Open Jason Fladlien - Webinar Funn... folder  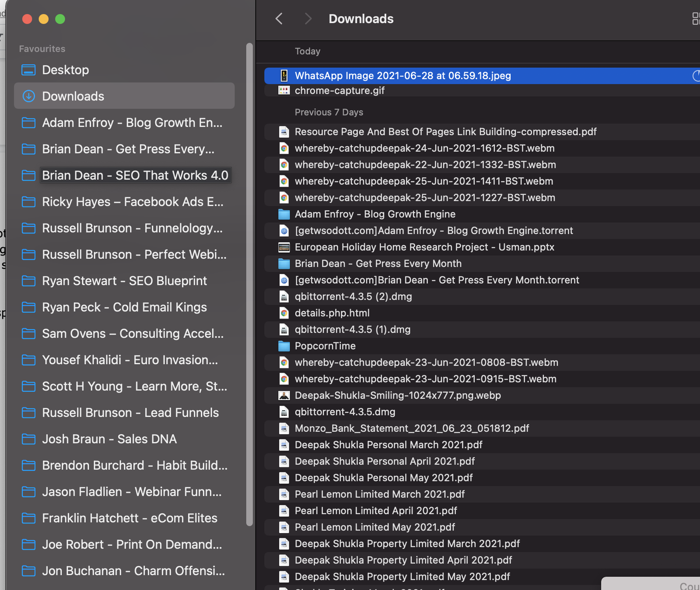click(124, 492)
